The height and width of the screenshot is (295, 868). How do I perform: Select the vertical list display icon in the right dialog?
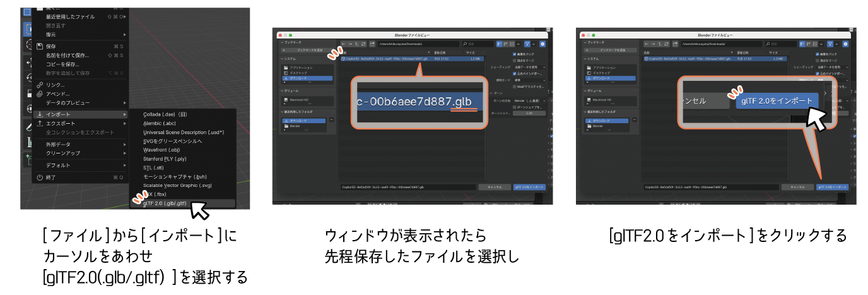tap(802, 44)
